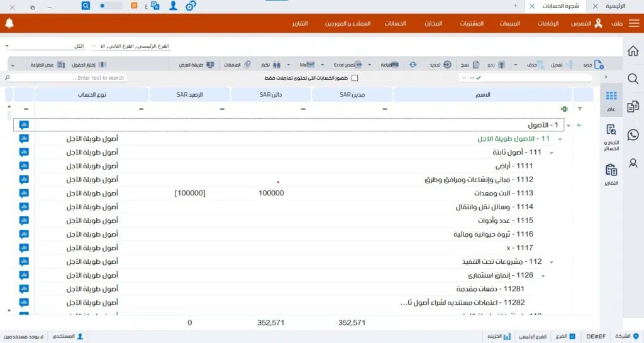The image size is (644, 343).
Task: Switch to الرئيسية tab
Action: [615, 6]
